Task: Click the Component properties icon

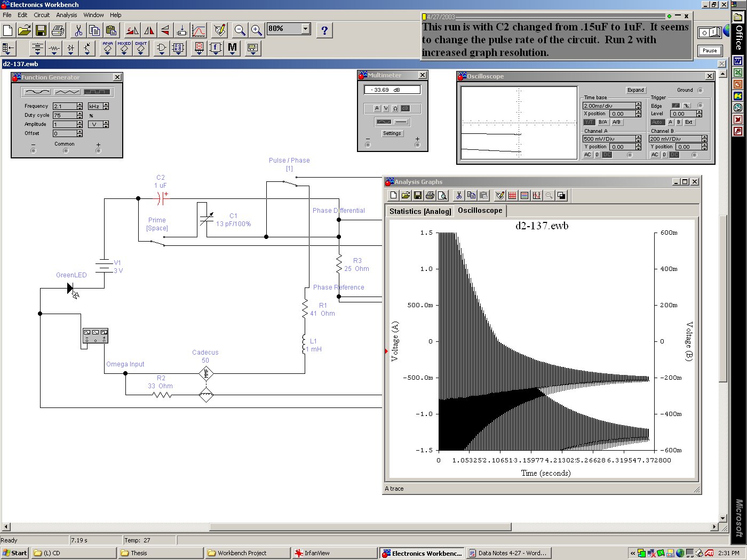Action: [219, 30]
